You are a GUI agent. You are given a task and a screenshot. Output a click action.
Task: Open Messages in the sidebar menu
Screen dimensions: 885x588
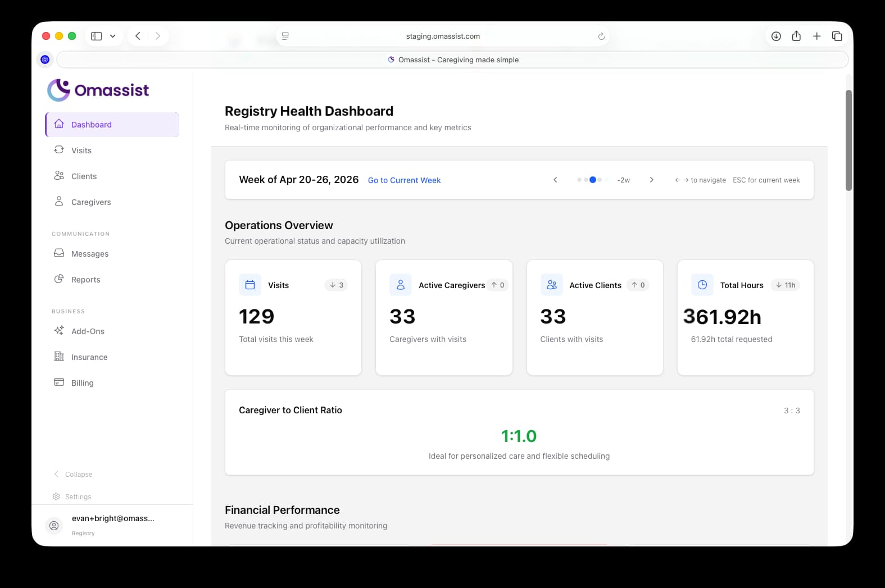click(x=112, y=253)
